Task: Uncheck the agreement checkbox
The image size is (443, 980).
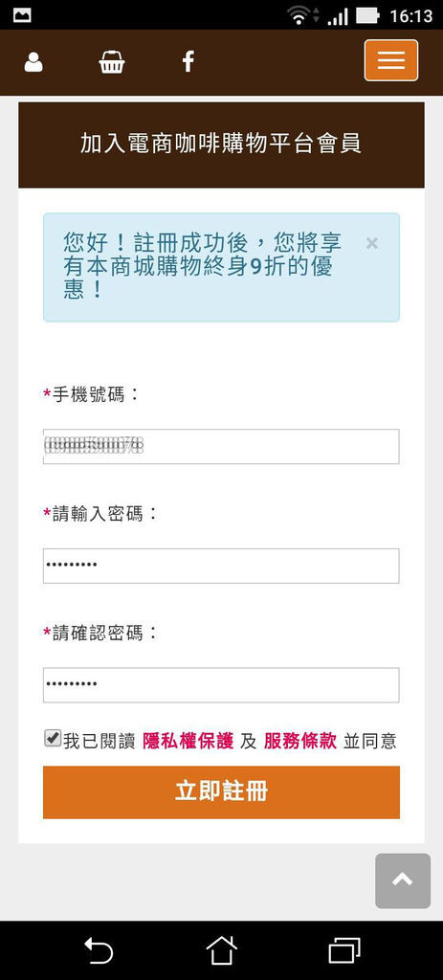Action: click(x=53, y=738)
